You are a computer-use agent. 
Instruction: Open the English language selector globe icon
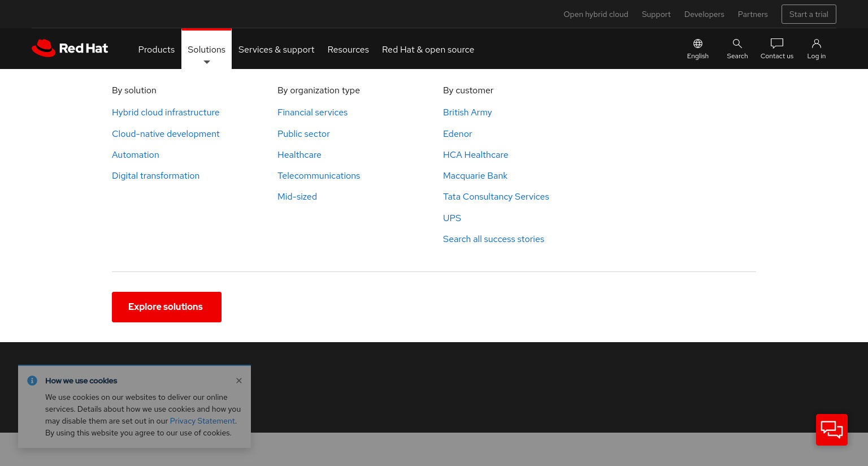[698, 44]
